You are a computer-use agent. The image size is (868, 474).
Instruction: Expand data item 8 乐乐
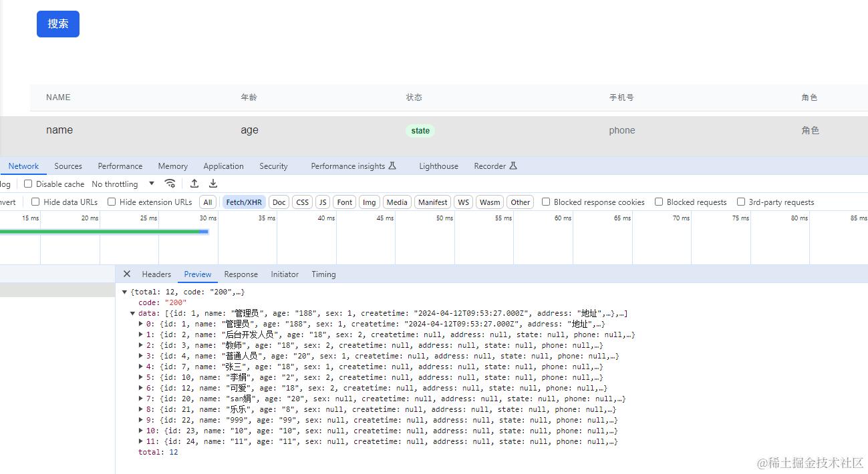pos(141,410)
